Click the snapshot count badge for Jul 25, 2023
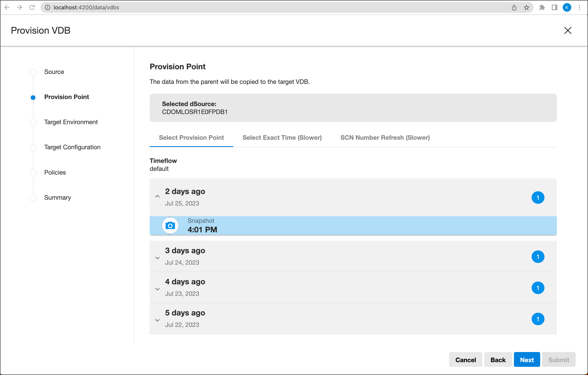588x375 pixels. click(539, 198)
